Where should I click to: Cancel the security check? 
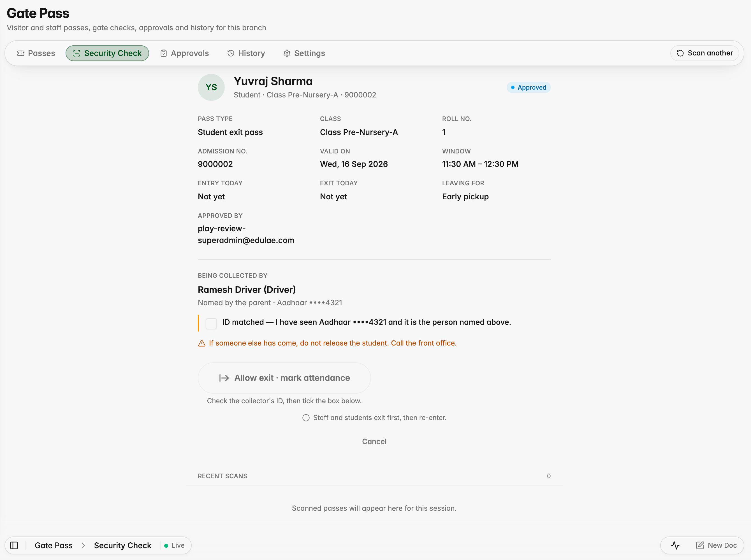click(374, 441)
